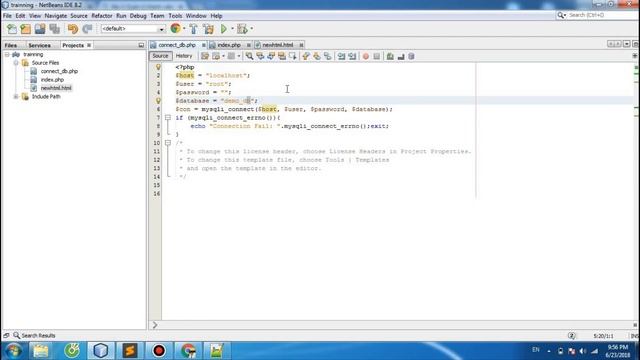Select newhtml.html in the project tree
The height and width of the screenshot is (360, 640).
(x=56, y=88)
